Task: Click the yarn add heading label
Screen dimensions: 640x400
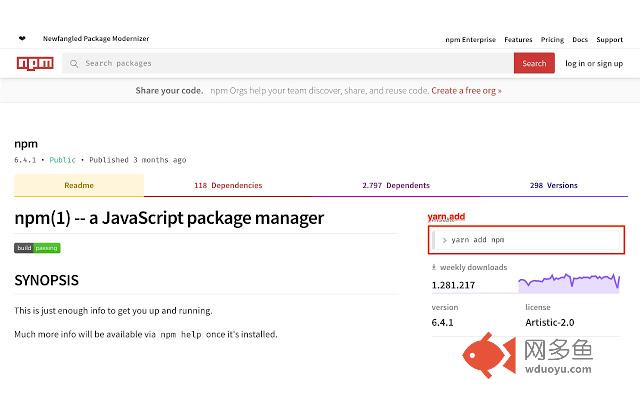Action: click(x=446, y=217)
